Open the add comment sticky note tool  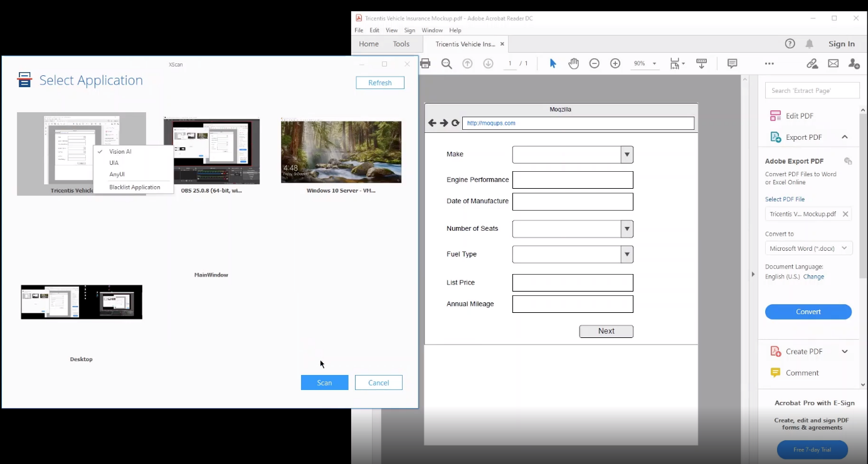point(732,63)
